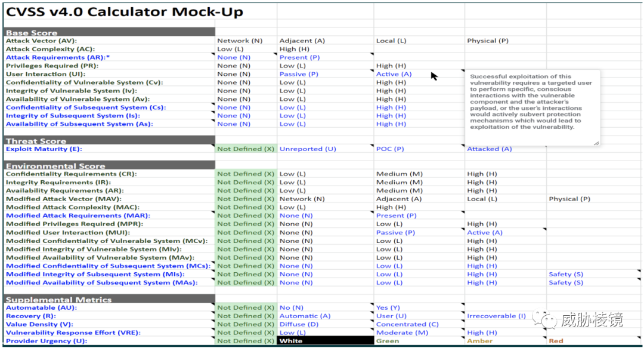Pick "User (U)" in the Recovery (R) row

coord(391,316)
